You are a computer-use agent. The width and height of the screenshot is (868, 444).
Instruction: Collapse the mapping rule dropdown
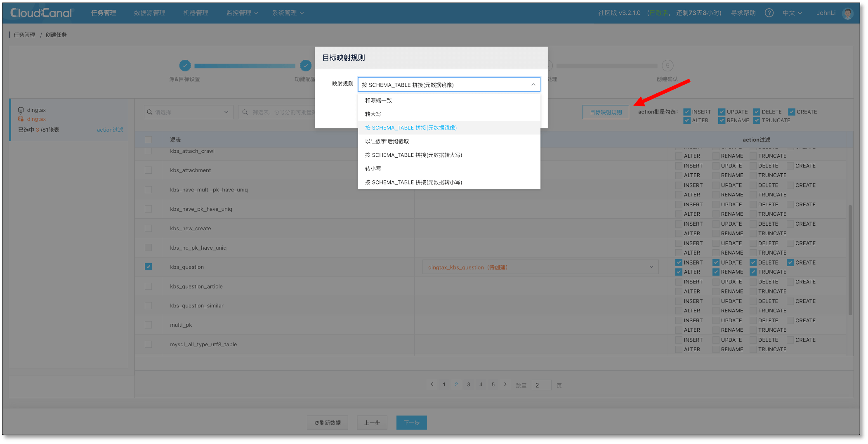533,85
